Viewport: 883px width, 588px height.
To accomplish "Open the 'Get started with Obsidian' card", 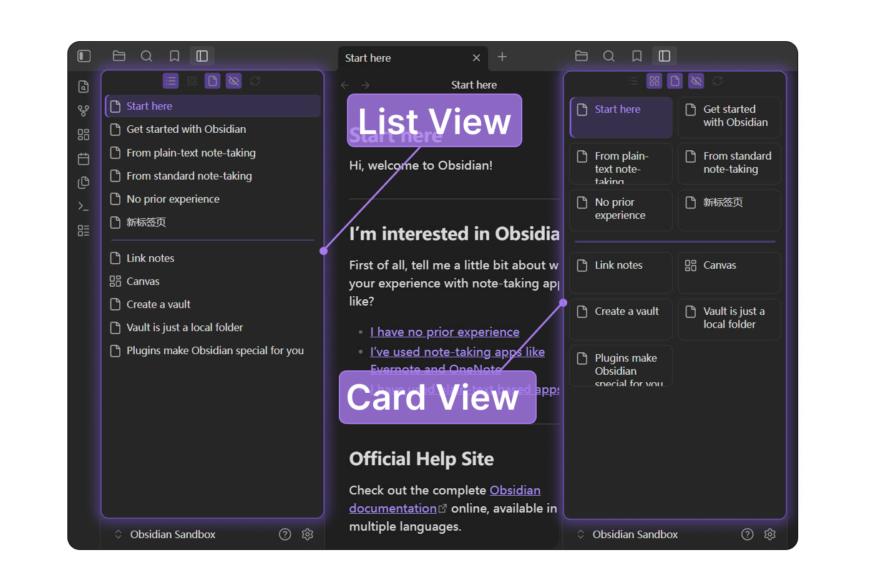I will coord(729,117).
